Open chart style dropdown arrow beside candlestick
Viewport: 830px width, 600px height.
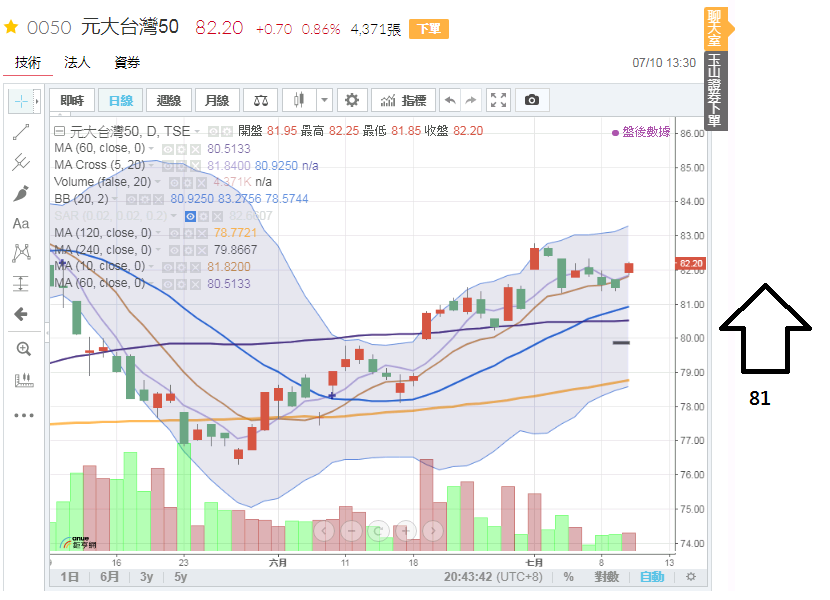point(324,100)
